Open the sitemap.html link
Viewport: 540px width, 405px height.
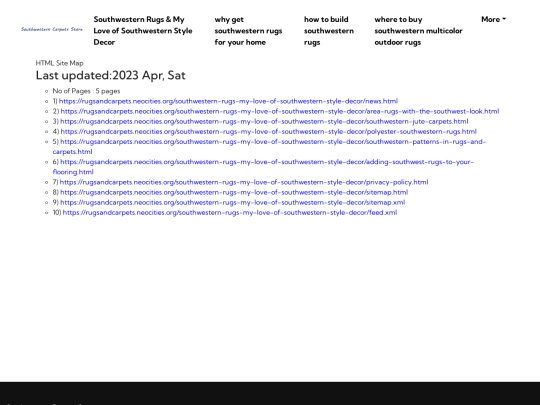click(234, 192)
